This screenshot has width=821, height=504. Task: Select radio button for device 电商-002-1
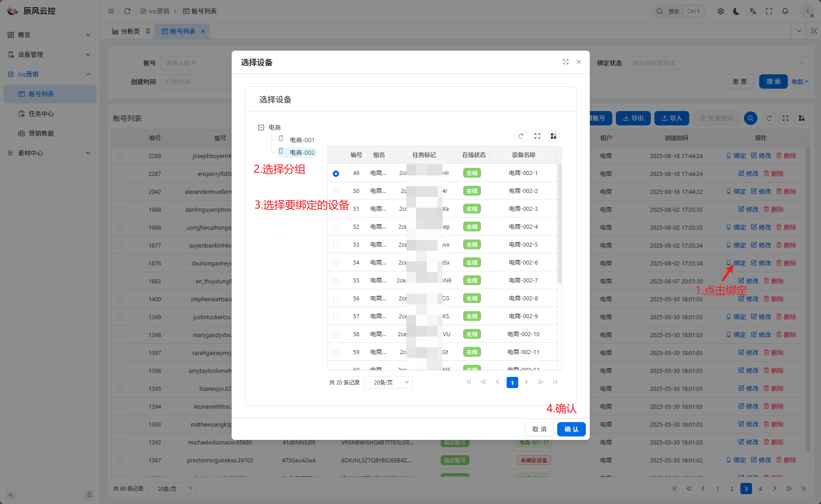[336, 173]
